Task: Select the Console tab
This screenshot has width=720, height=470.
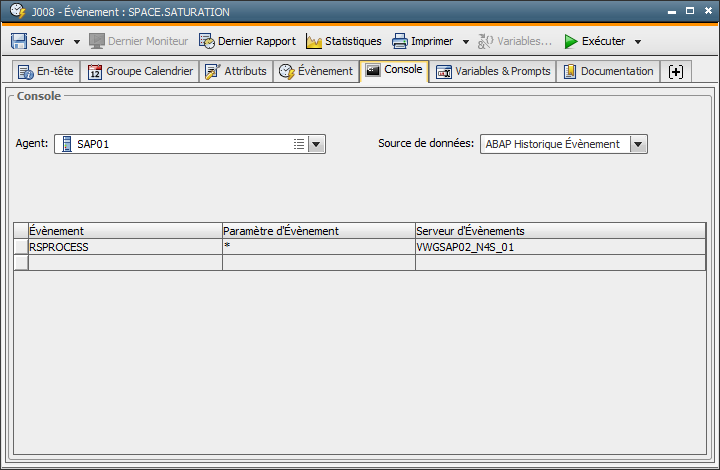Action: (x=394, y=70)
